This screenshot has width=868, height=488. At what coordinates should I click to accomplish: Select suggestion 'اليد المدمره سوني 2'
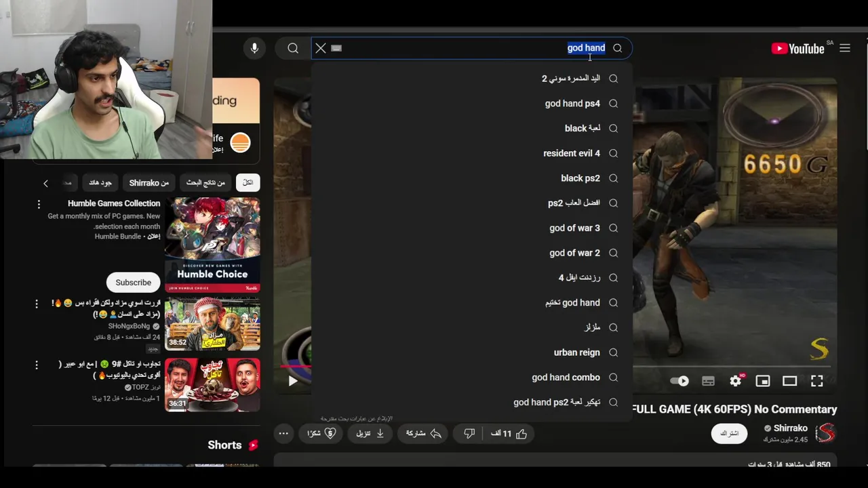point(471,79)
